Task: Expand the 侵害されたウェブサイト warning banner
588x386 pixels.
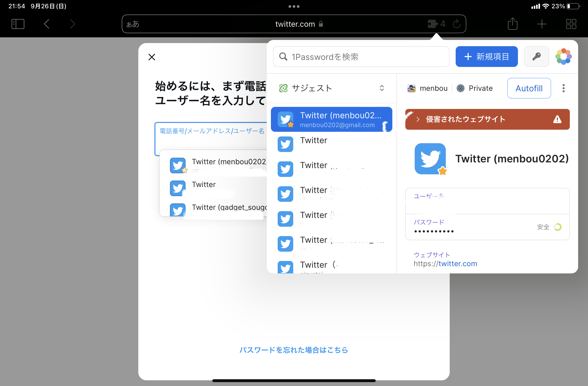Action: (x=487, y=119)
